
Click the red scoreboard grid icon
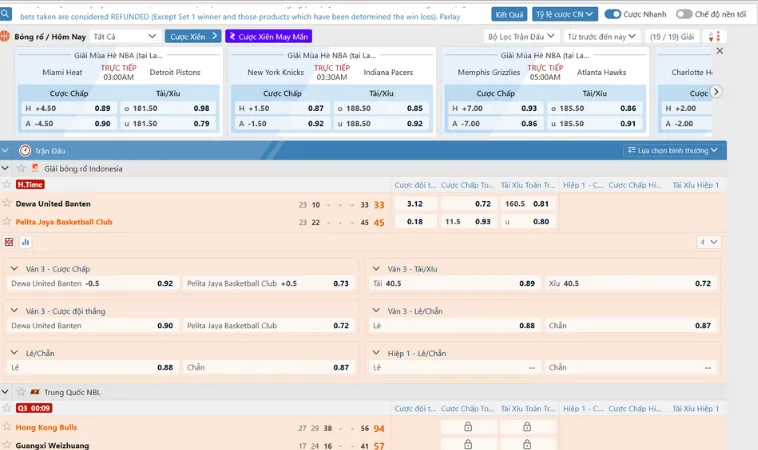pos(9,242)
